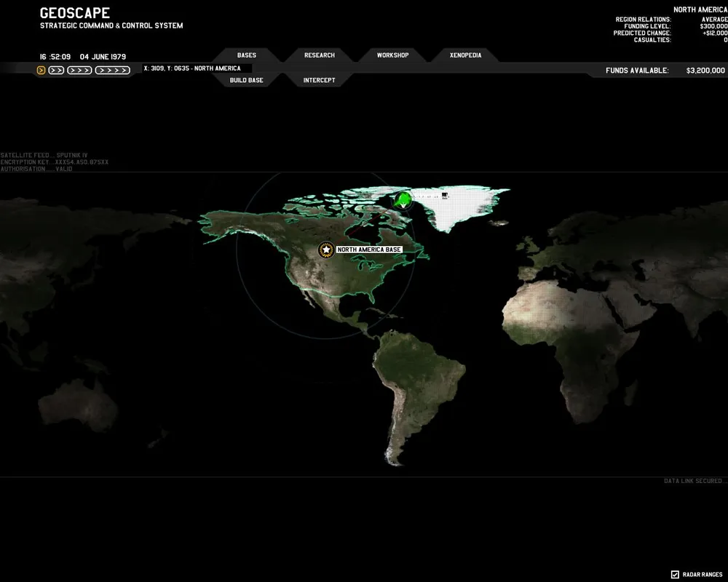Click the Data Link Secured text

click(695, 481)
